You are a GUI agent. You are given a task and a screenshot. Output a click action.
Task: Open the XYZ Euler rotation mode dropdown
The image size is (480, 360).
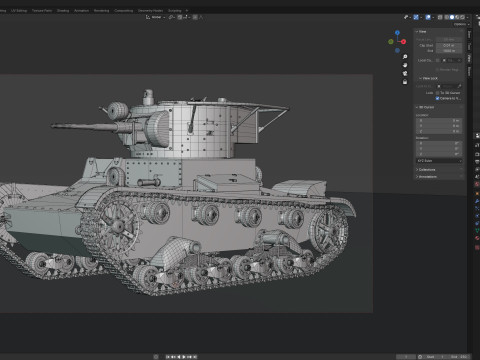(439, 161)
